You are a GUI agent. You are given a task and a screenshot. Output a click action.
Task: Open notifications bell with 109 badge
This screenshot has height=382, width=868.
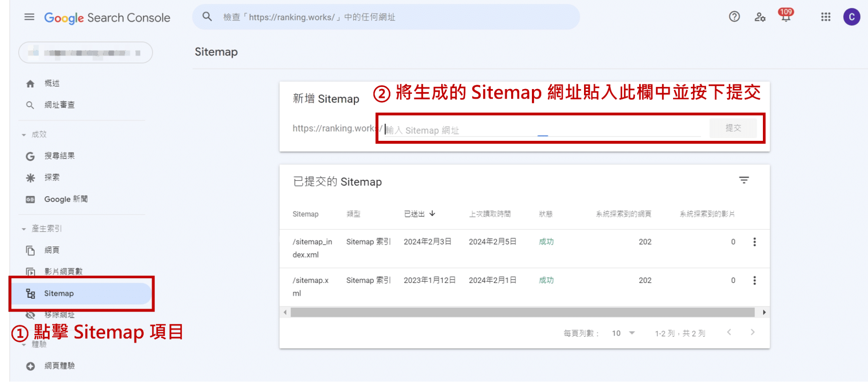(x=785, y=17)
